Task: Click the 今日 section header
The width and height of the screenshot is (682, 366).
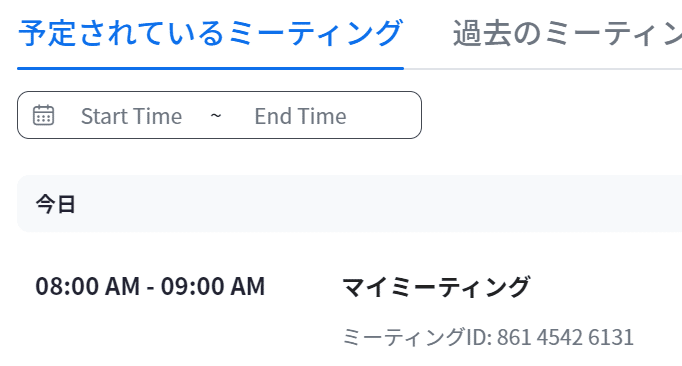Action: pyautogui.click(x=56, y=204)
